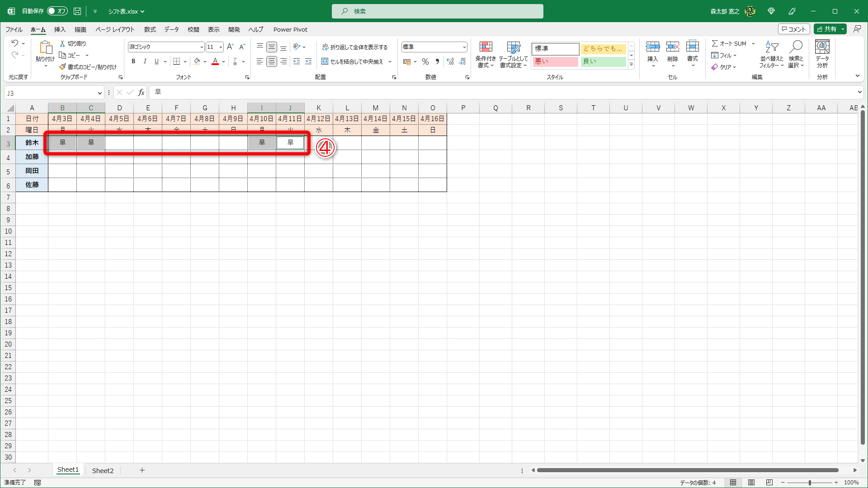
Task: Open the number format dropdown
Action: pyautogui.click(x=464, y=47)
